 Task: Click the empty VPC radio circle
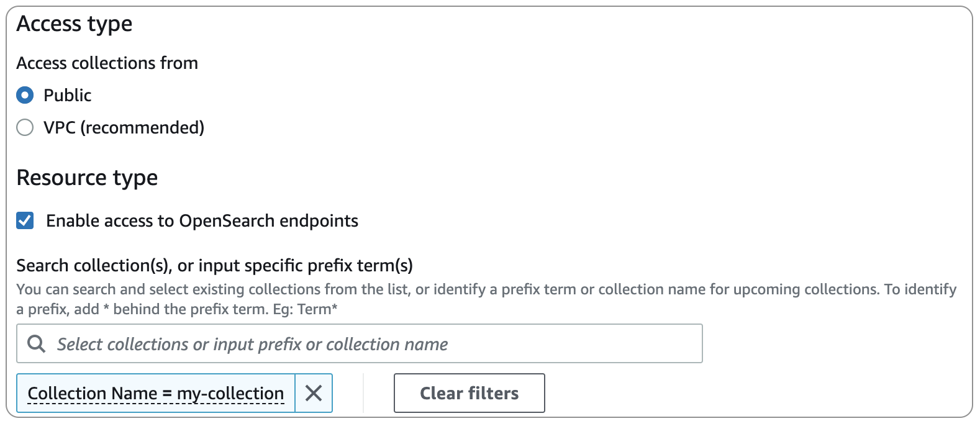[25, 127]
